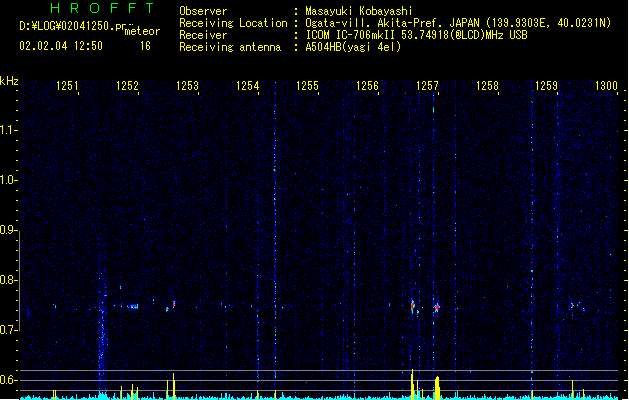Viewport: 629px width, 400px height.
Task: Click the 1.0 kHz frequency label
Action: coord(8,180)
